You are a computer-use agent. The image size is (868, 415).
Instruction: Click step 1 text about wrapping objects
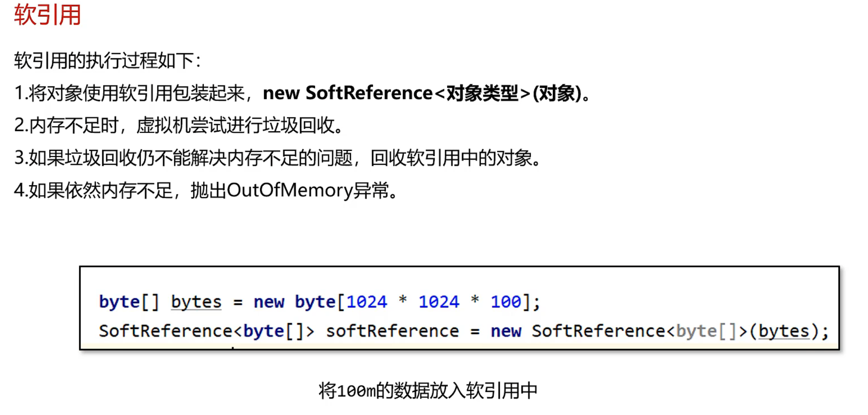click(x=129, y=93)
